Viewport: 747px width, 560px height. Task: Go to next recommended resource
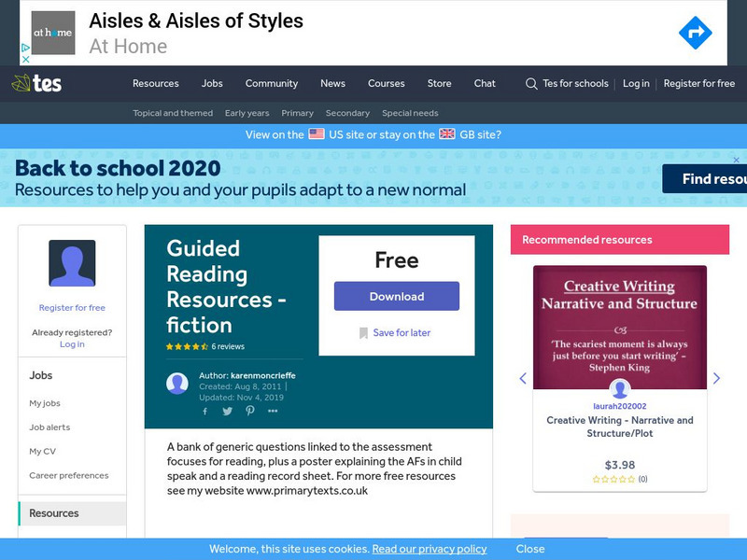[x=716, y=378]
